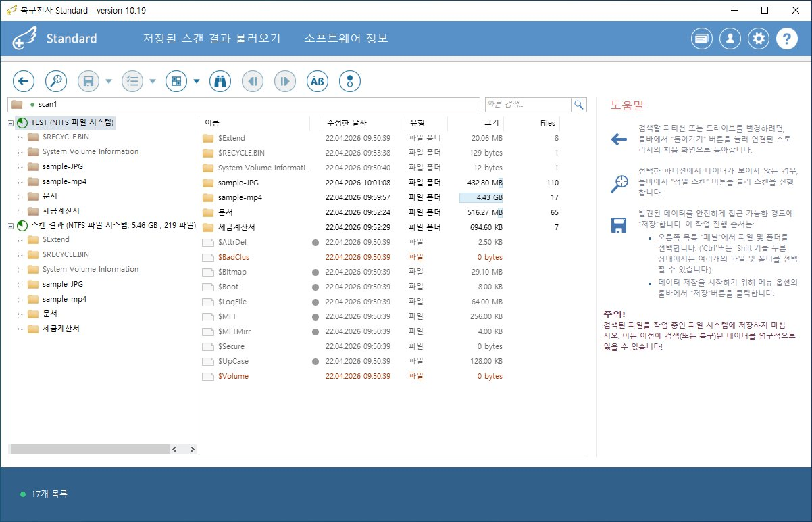Click the 빠른 검색 quick search box

(x=528, y=105)
